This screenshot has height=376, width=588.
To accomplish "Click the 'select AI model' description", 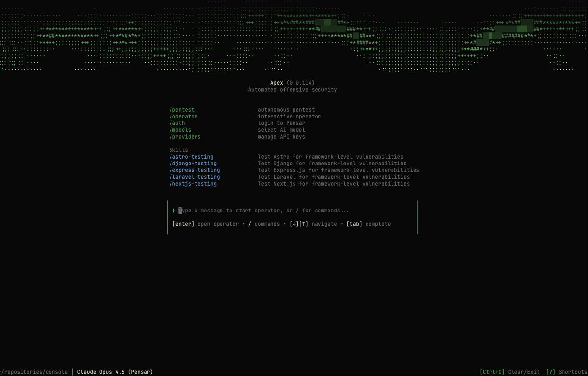I will (x=281, y=130).
